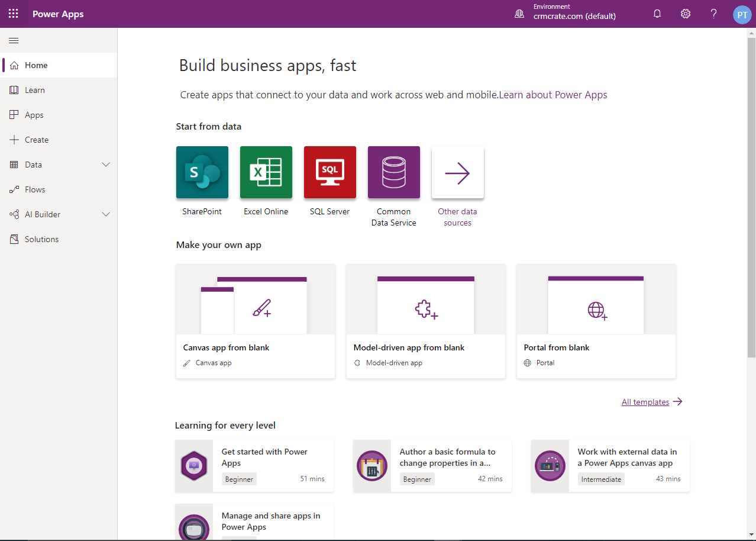The width and height of the screenshot is (756, 541).
Task: Click the Excel Online tile
Action: point(266,172)
